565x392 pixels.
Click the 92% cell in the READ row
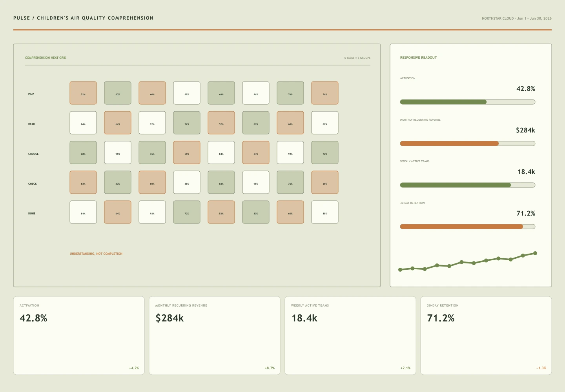click(152, 123)
